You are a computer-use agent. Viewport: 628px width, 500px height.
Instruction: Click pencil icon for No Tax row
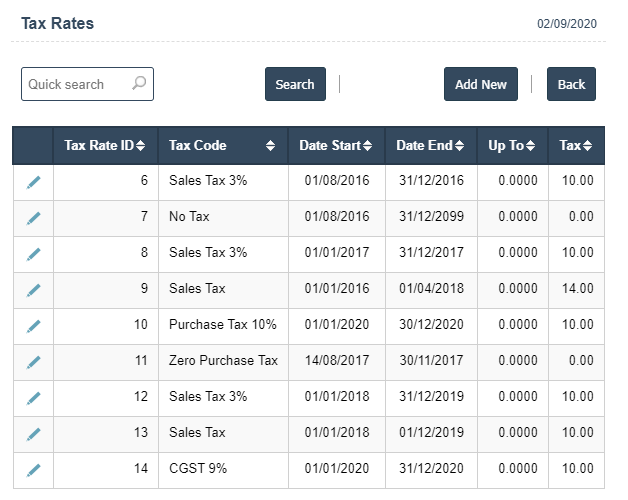[33, 218]
